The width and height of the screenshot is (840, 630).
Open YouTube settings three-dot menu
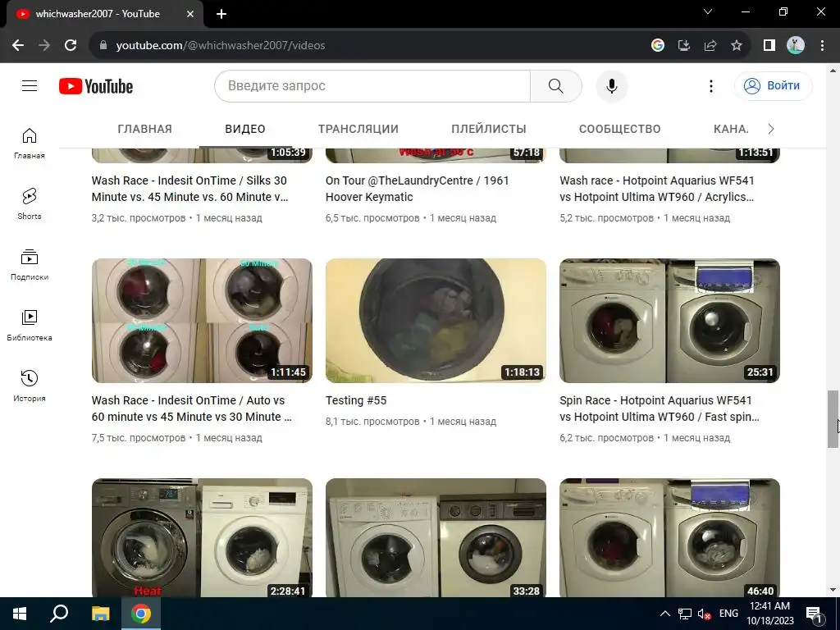coord(711,85)
